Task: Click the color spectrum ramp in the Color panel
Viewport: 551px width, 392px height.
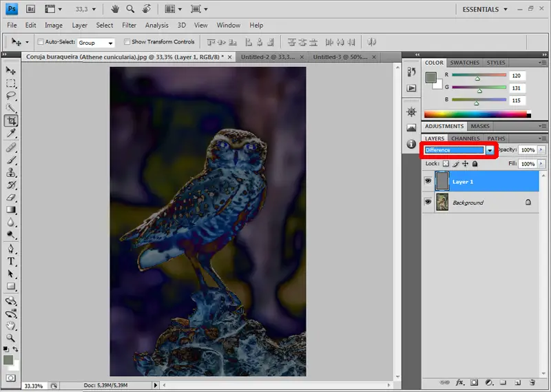Action: tap(477, 114)
